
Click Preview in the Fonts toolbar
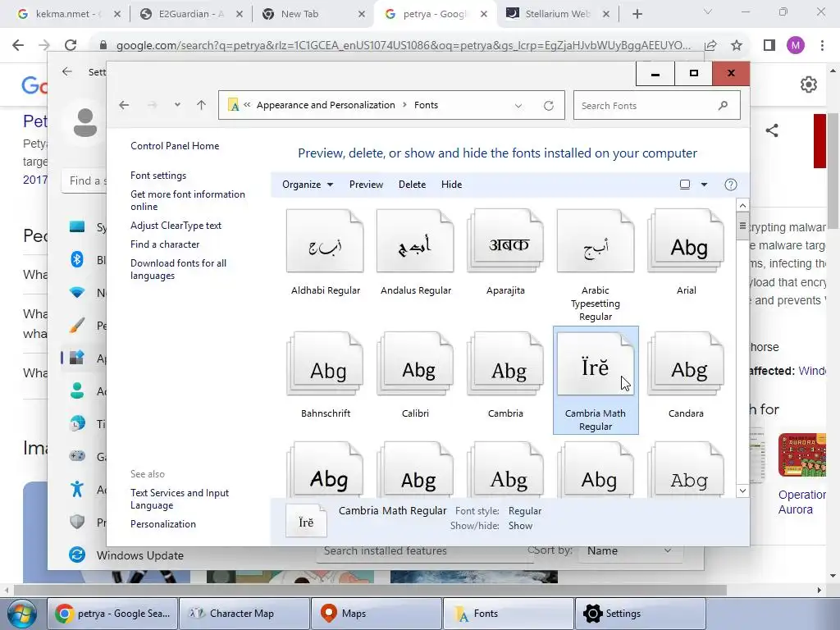tap(366, 185)
